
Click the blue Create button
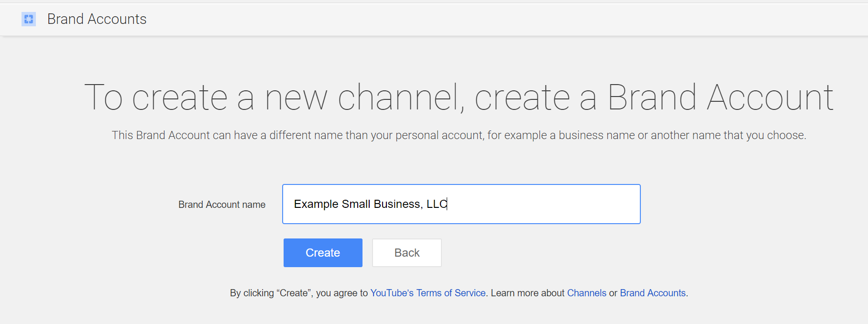click(x=323, y=253)
